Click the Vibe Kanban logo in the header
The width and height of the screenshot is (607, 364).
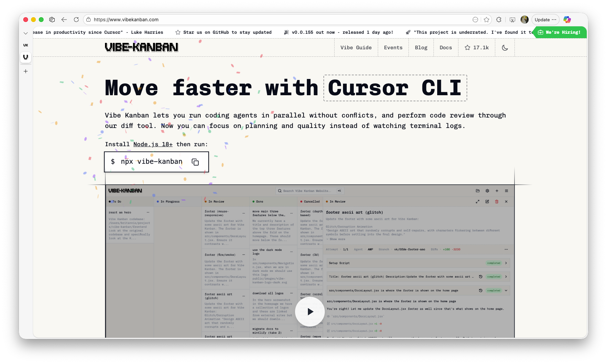141,47
